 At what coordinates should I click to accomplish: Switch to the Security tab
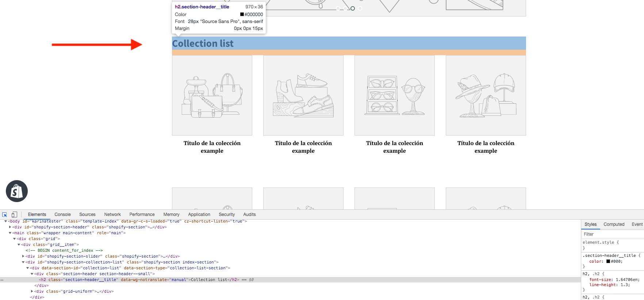(227, 214)
